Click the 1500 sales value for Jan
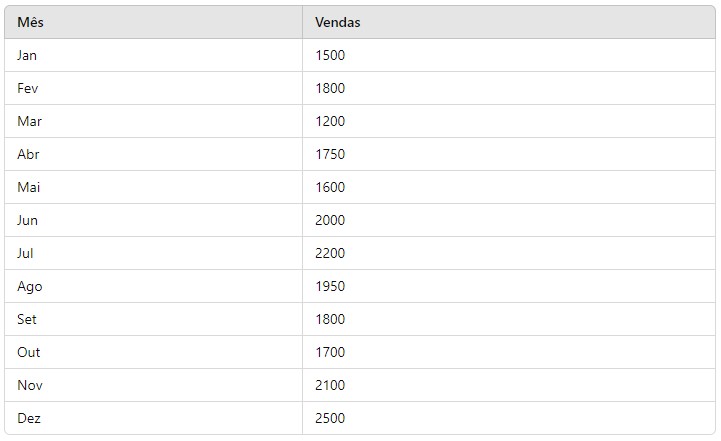 330,55
